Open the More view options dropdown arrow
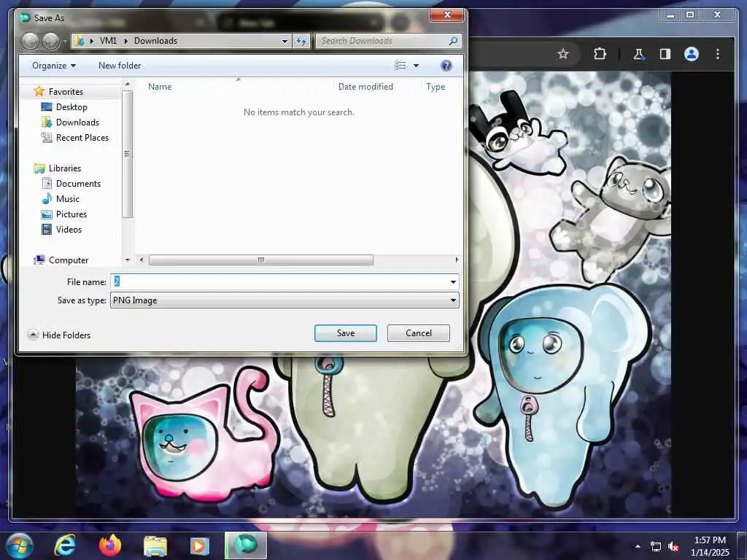 [x=416, y=66]
